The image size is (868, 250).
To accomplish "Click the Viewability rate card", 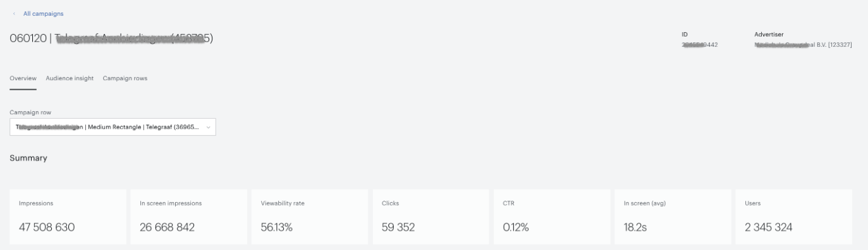I will pos(310,217).
